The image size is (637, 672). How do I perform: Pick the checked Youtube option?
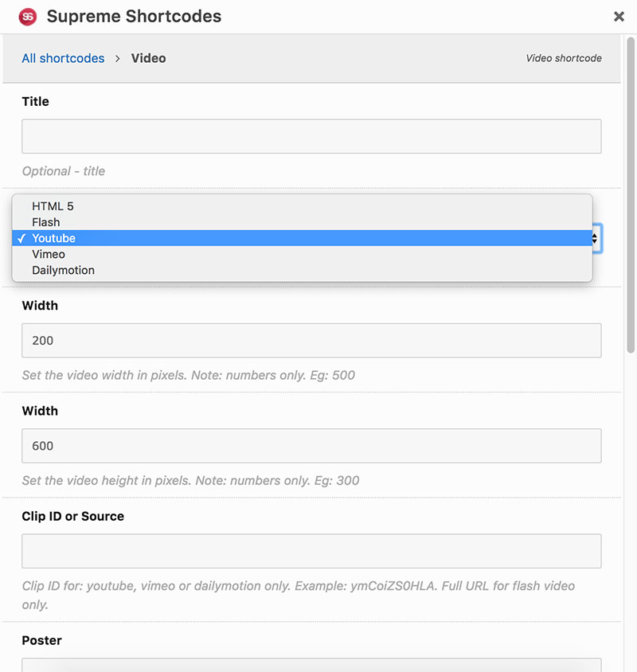[303, 238]
